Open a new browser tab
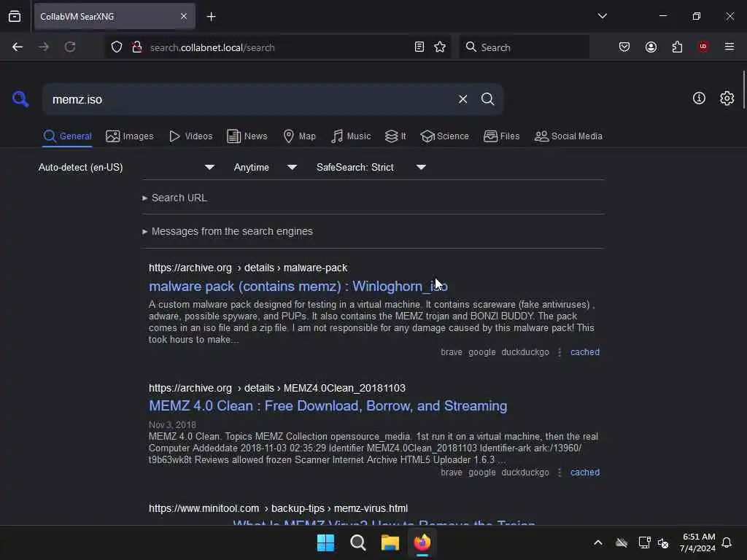The image size is (747, 560). pyautogui.click(x=211, y=17)
